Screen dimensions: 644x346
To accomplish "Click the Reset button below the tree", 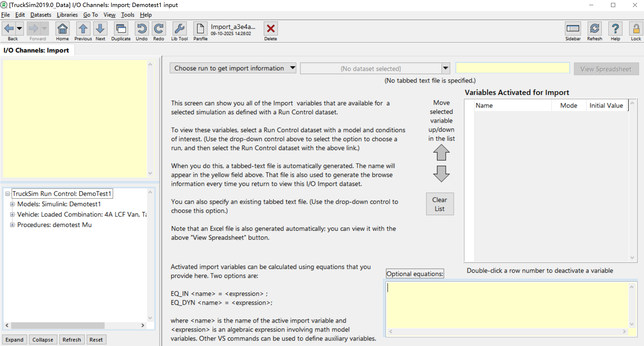I will point(96,340).
